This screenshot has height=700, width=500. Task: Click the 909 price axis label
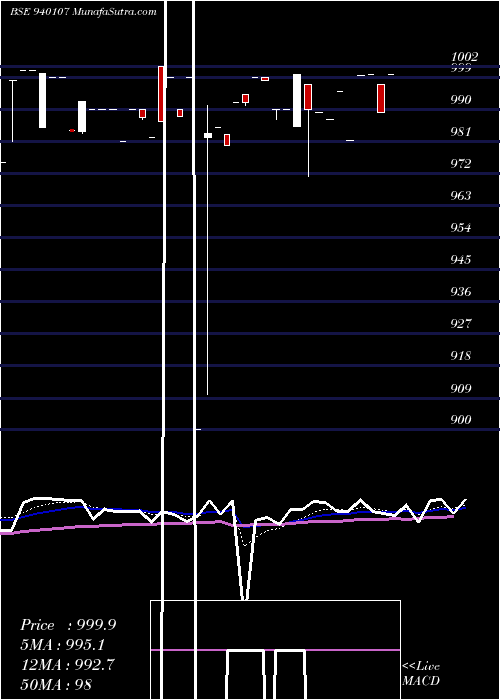click(461, 388)
